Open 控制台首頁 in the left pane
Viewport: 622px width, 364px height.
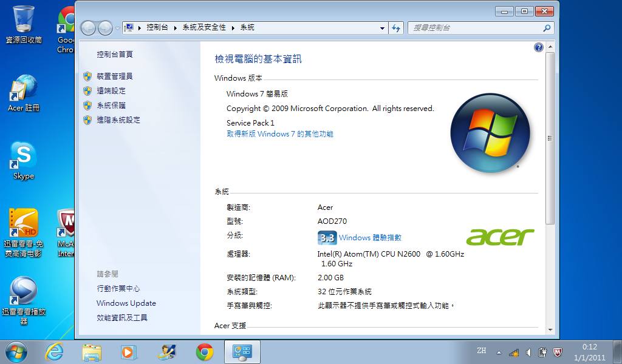pyautogui.click(x=115, y=54)
